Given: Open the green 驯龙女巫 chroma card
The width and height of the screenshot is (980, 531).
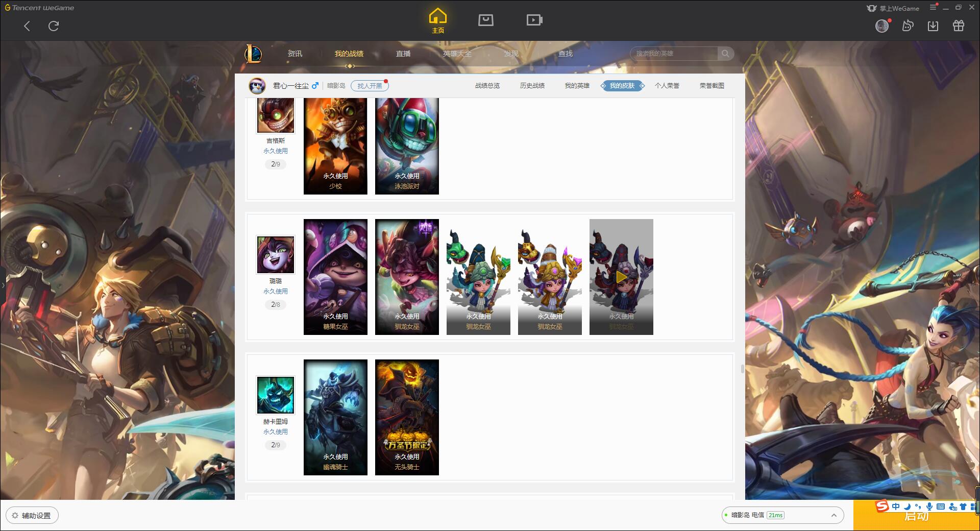Looking at the screenshot, I should pyautogui.click(x=478, y=277).
